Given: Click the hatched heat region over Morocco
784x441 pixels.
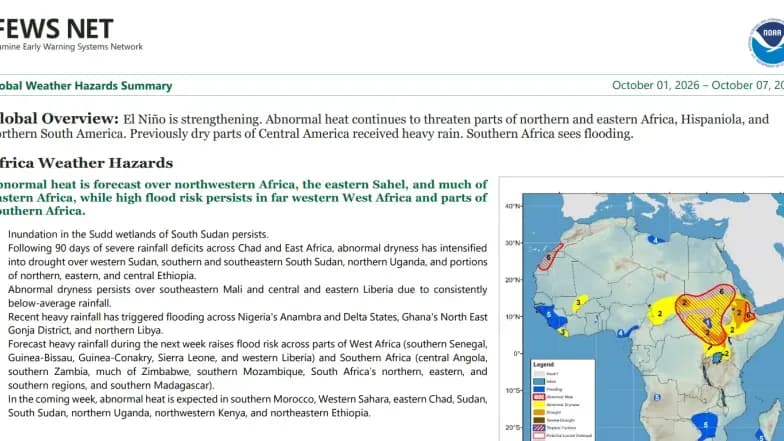Looking at the screenshot, I should 550,257.
